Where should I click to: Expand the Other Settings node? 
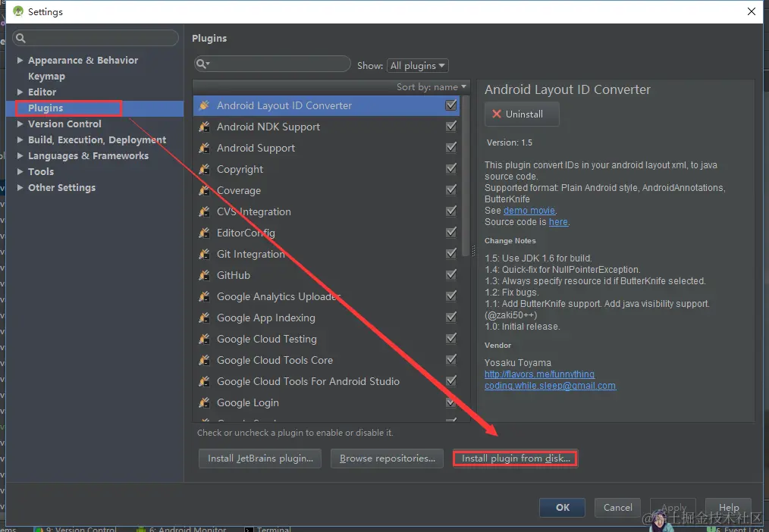coord(20,188)
